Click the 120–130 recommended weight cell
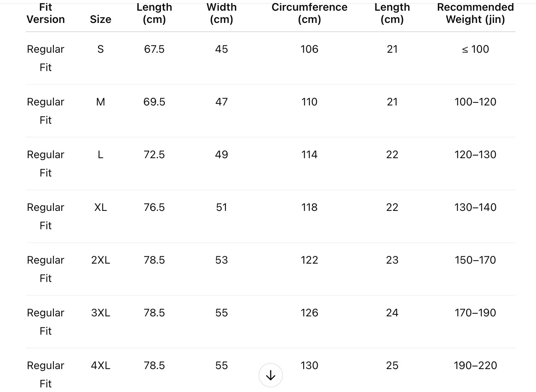The height and width of the screenshot is (392, 536). point(475,154)
